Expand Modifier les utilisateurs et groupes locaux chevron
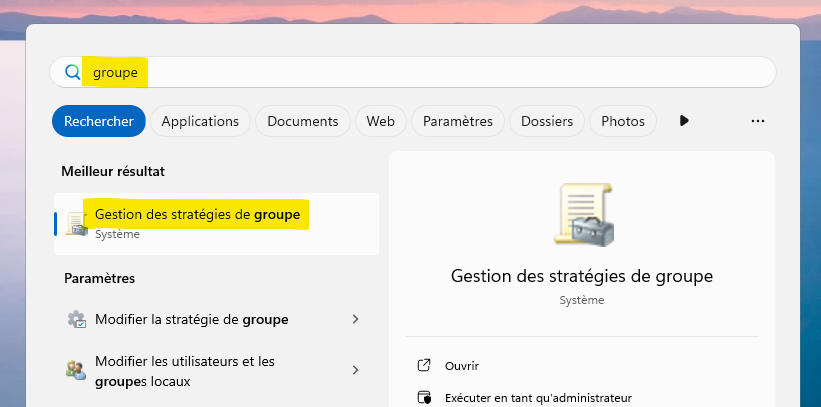Viewport: 821px width, 407px height. 356,370
